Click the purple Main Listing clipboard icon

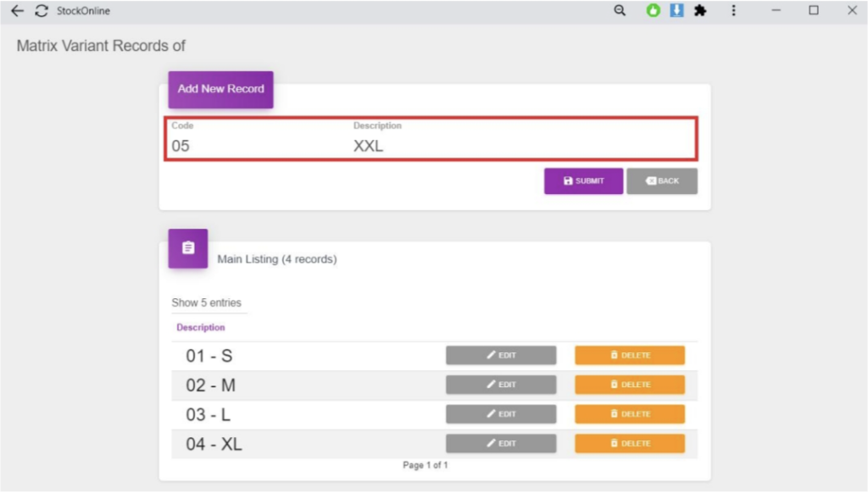(x=187, y=248)
